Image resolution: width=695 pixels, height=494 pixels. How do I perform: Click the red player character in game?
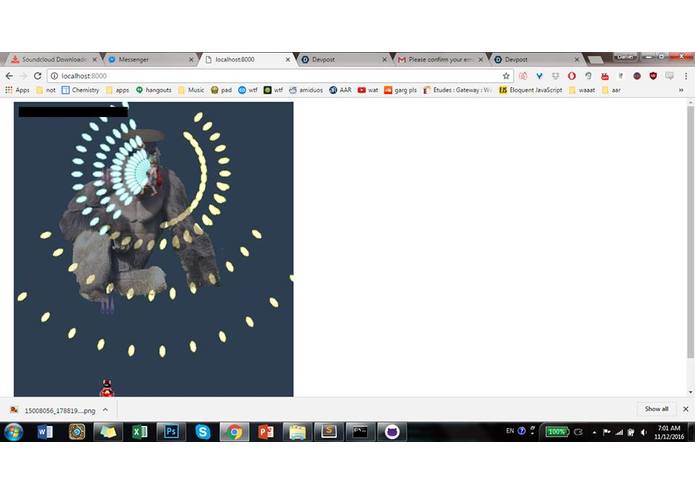coord(107,388)
